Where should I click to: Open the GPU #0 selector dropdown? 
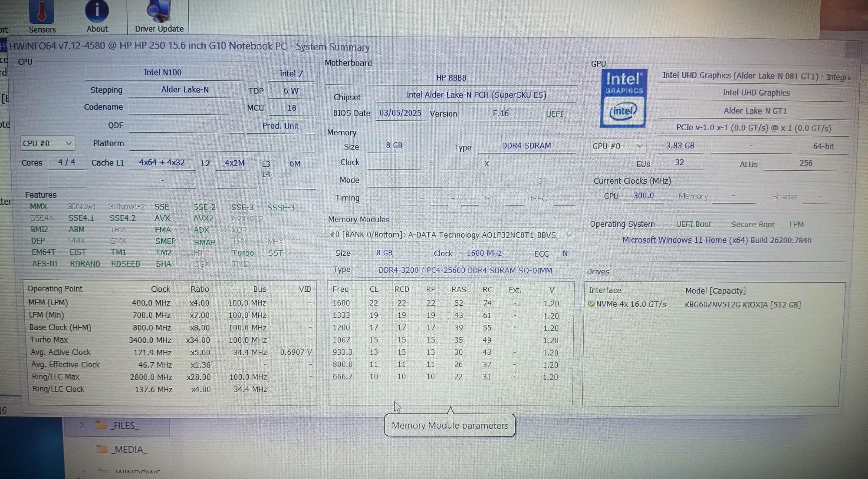[618, 146]
